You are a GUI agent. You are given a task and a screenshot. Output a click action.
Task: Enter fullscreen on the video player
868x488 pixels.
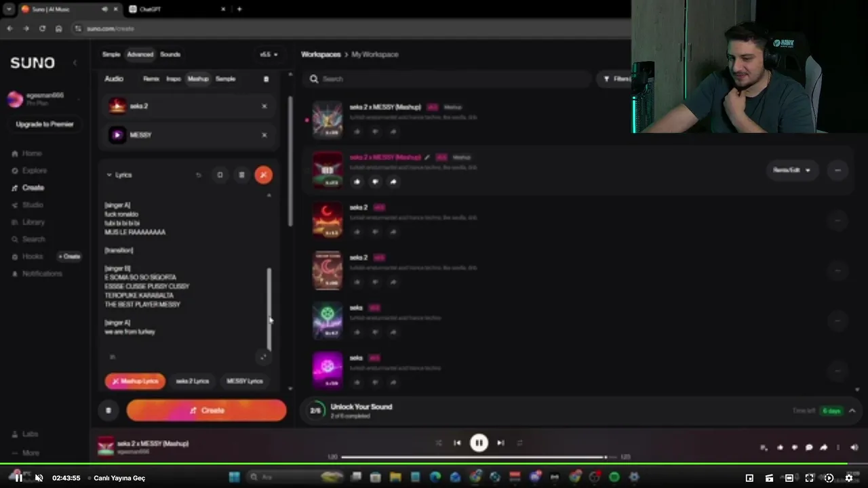click(x=809, y=478)
